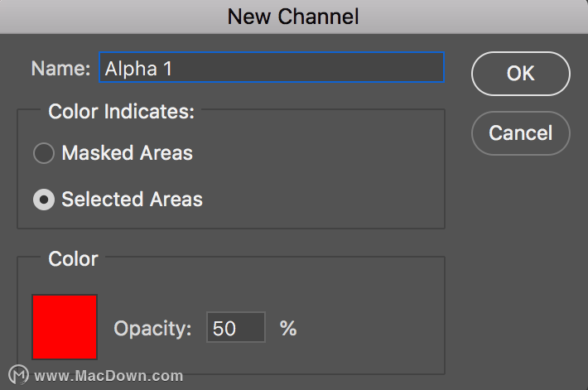Open the red mask color swatch
Viewport: 588px width, 390px height.
[x=65, y=327]
